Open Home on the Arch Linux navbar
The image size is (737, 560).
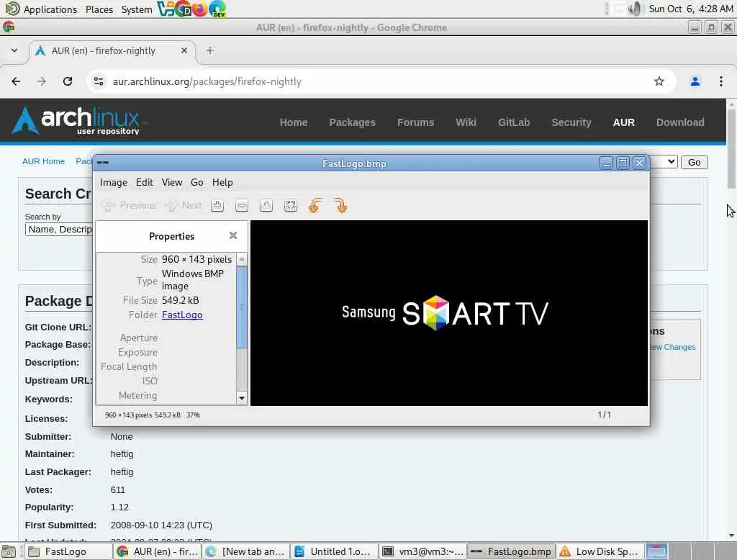point(294,122)
